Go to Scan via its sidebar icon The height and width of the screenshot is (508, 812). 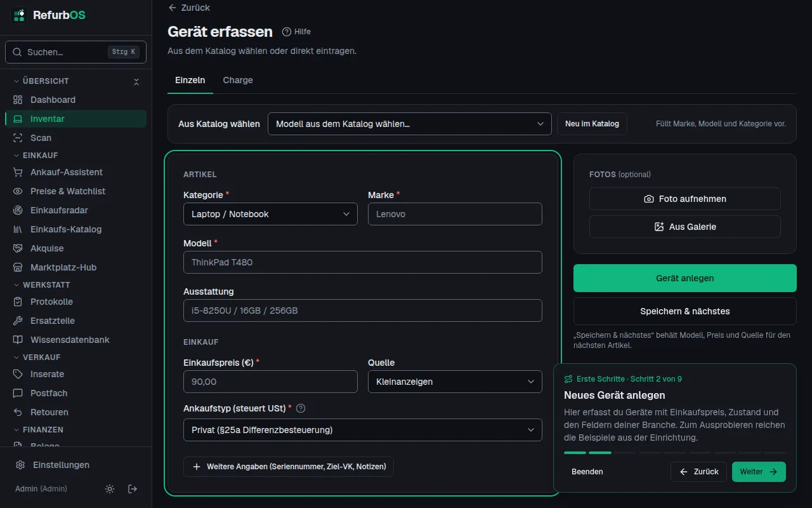(x=18, y=138)
